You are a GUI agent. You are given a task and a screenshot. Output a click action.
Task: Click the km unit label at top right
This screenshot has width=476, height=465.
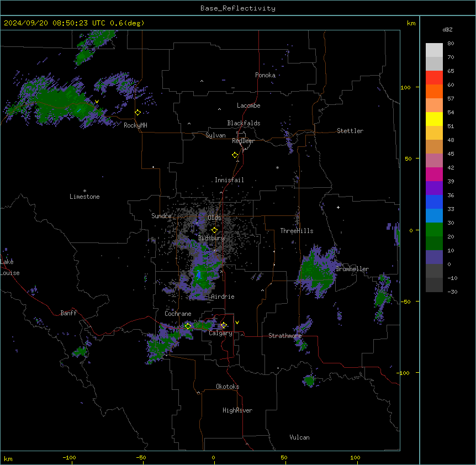pyautogui.click(x=411, y=23)
